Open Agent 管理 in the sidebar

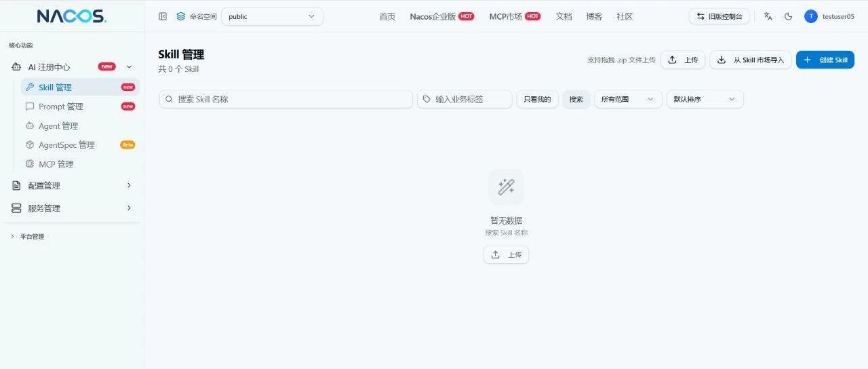click(80, 125)
